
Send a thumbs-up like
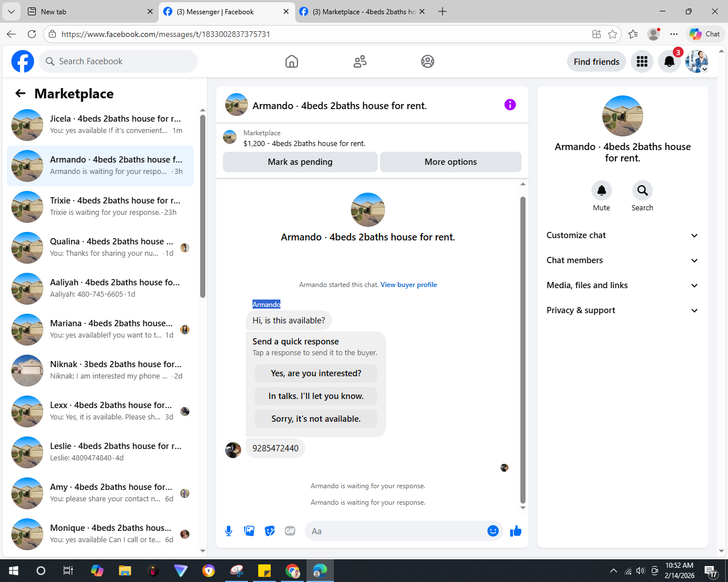(516, 531)
